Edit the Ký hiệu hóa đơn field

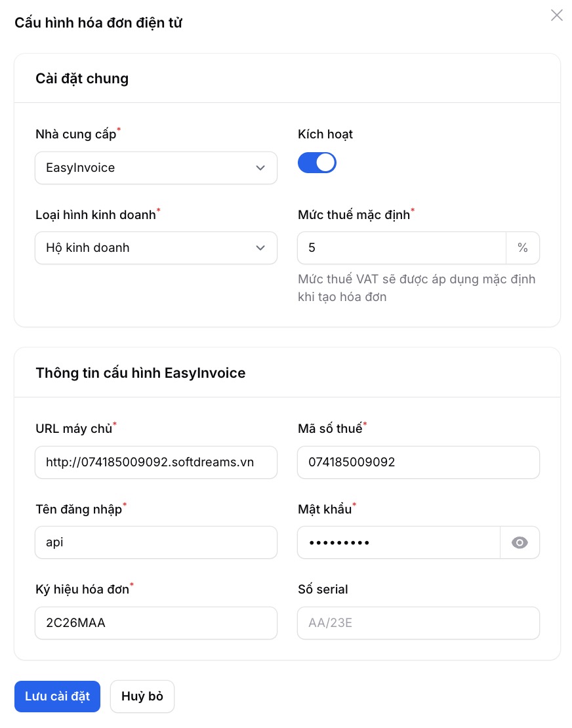pyautogui.click(x=156, y=623)
